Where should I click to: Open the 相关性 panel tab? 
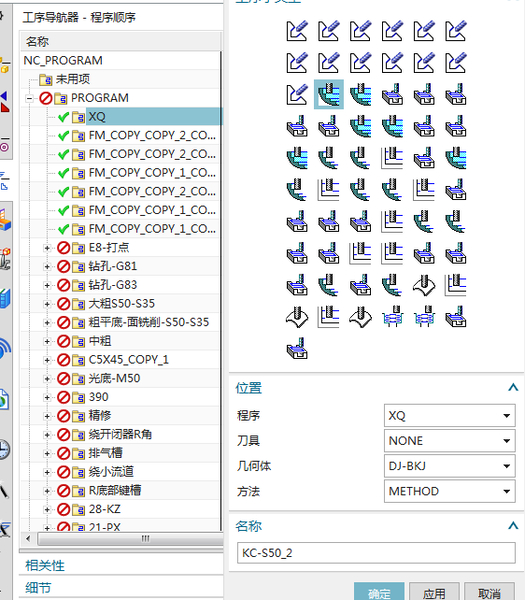[x=45, y=566]
